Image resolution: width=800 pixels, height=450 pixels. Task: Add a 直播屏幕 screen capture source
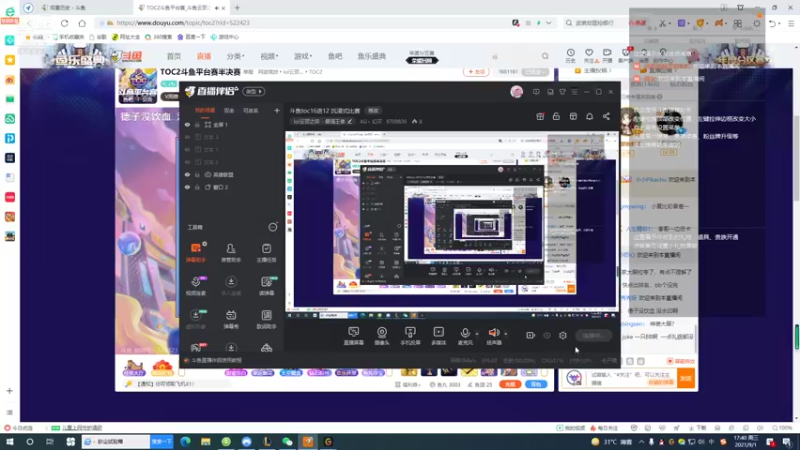(x=354, y=336)
